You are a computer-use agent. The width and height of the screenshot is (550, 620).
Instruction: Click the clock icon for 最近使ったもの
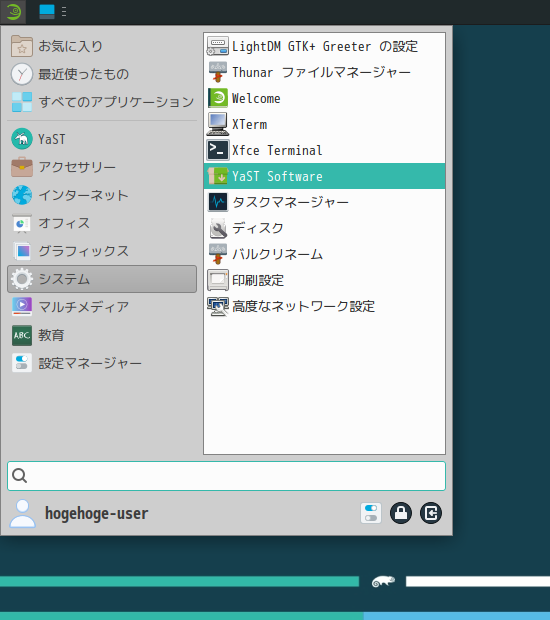[x=22, y=74]
